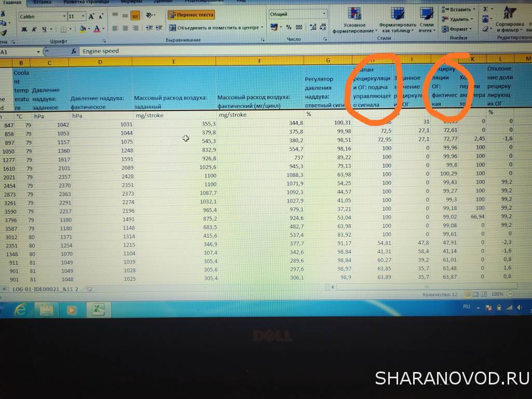The width and height of the screenshot is (532, 399).
Task: Toggle italic formatting (К) button
Action: tap(34, 29)
